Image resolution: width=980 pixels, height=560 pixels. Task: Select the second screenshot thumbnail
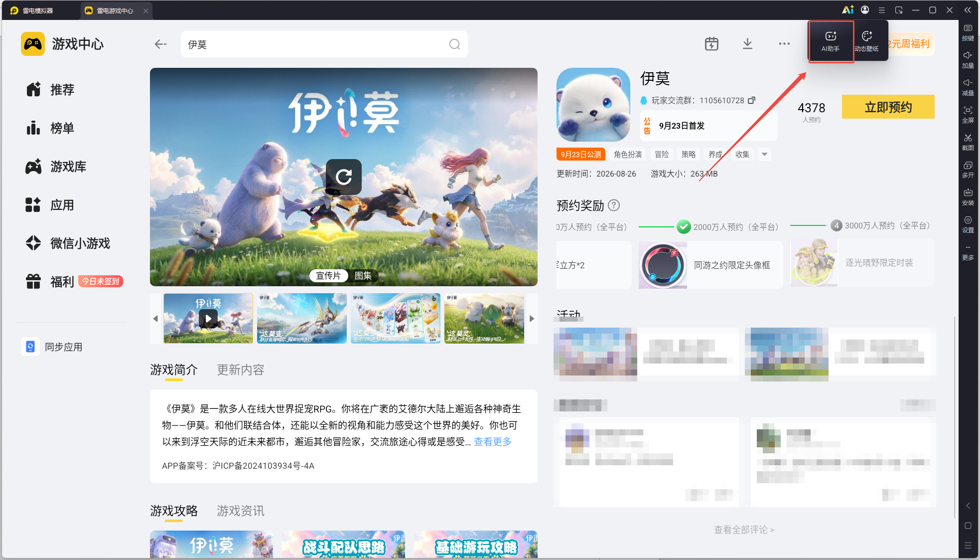point(301,319)
